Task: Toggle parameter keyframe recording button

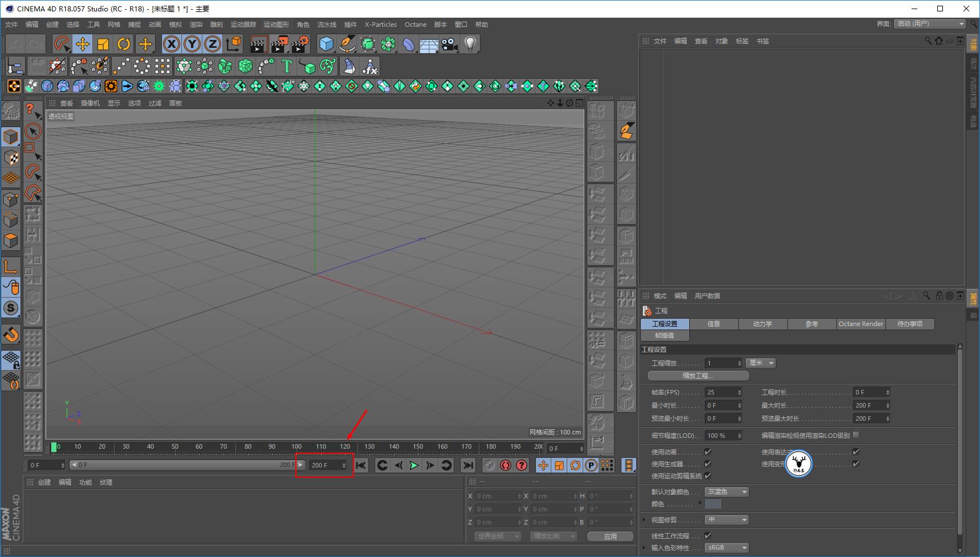Action: pos(591,465)
